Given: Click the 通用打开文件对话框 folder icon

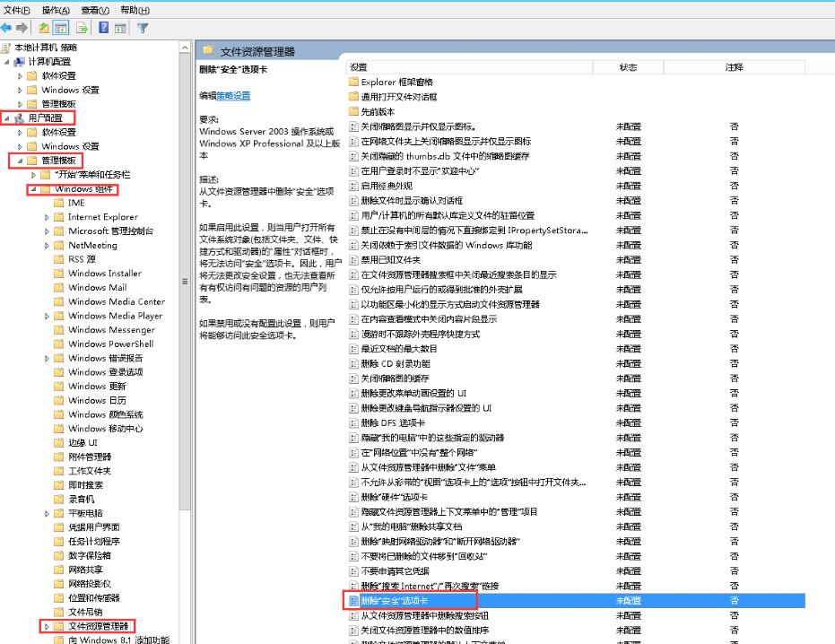Looking at the screenshot, I should [x=353, y=96].
